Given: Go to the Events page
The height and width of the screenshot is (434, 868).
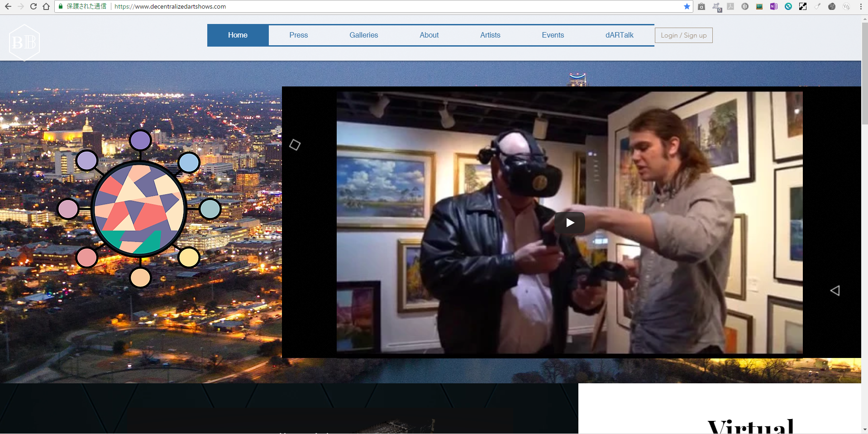Looking at the screenshot, I should point(553,35).
